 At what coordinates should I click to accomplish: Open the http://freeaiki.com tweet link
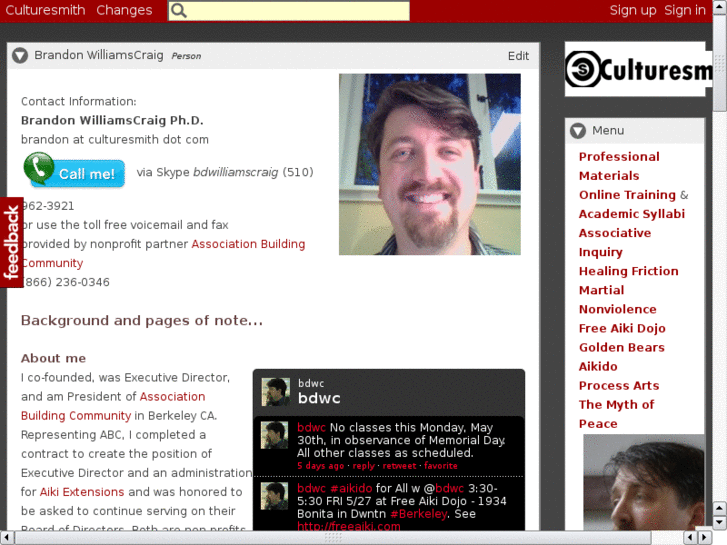point(349,526)
